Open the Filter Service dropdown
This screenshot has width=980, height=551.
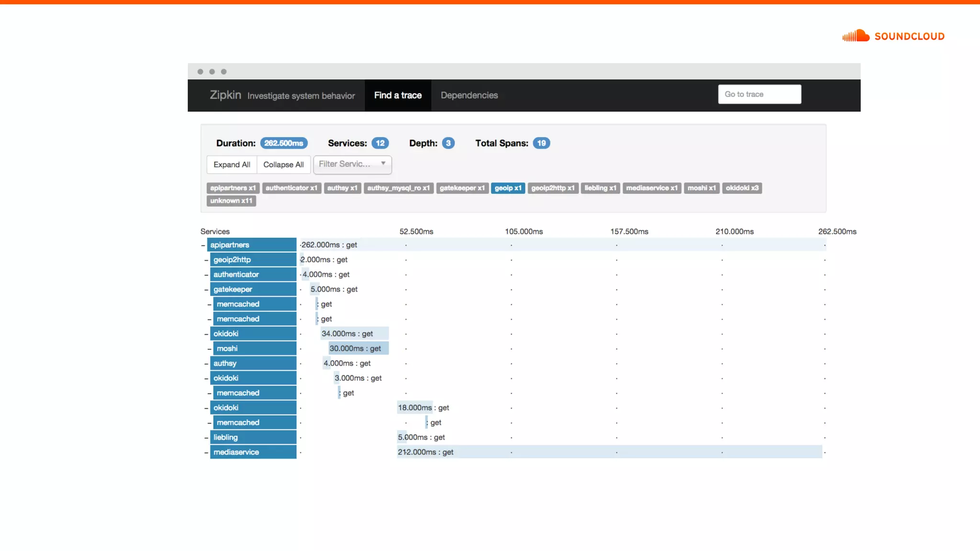click(352, 164)
